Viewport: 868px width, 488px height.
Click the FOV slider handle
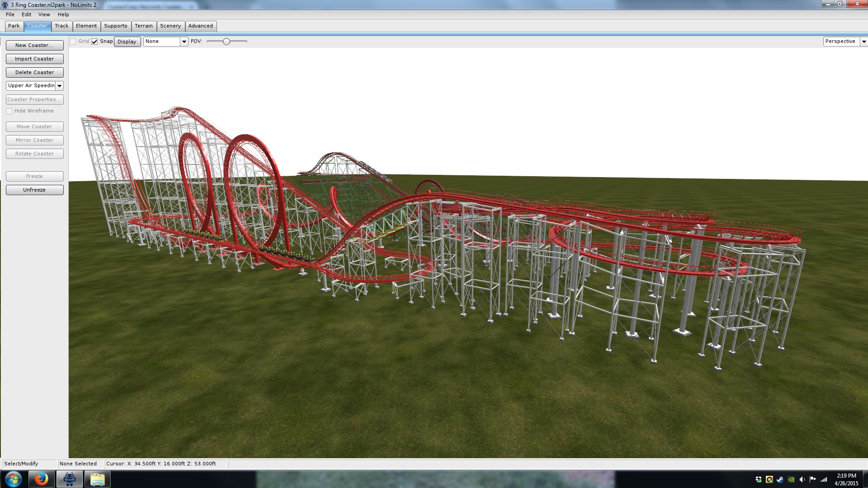click(x=226, y=42)
